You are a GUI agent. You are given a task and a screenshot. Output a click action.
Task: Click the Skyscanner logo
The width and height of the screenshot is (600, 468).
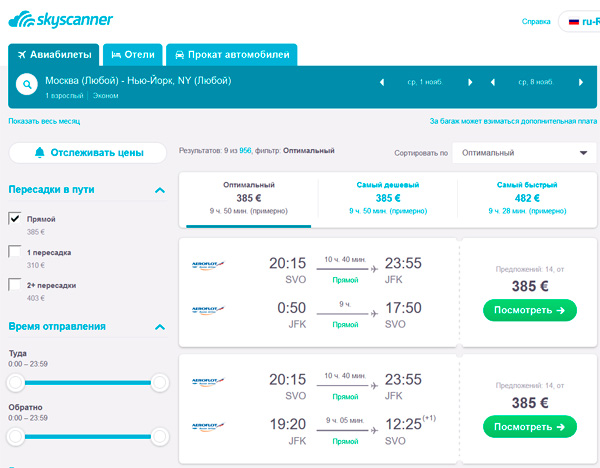point(60,18)
